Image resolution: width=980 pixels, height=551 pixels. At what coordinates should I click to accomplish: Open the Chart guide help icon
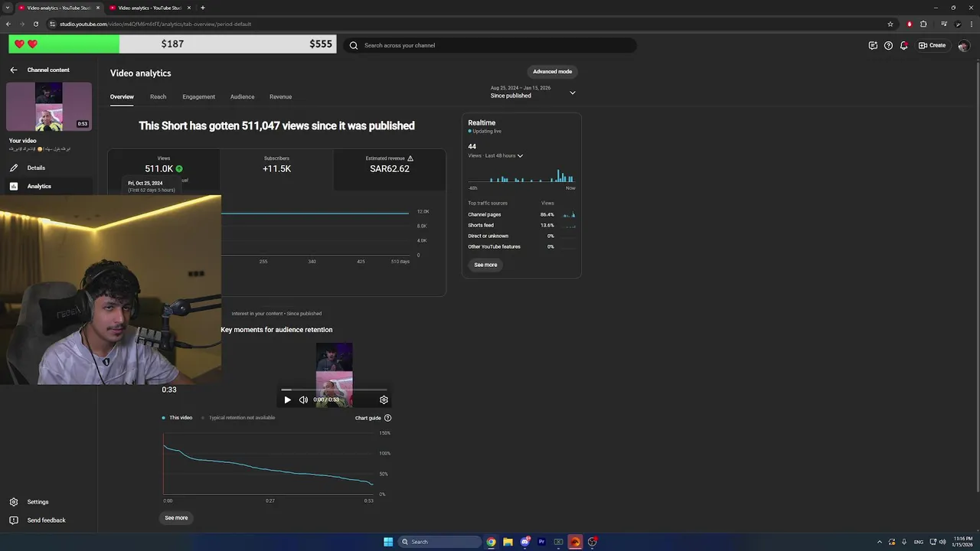click(x=387, y=418)
